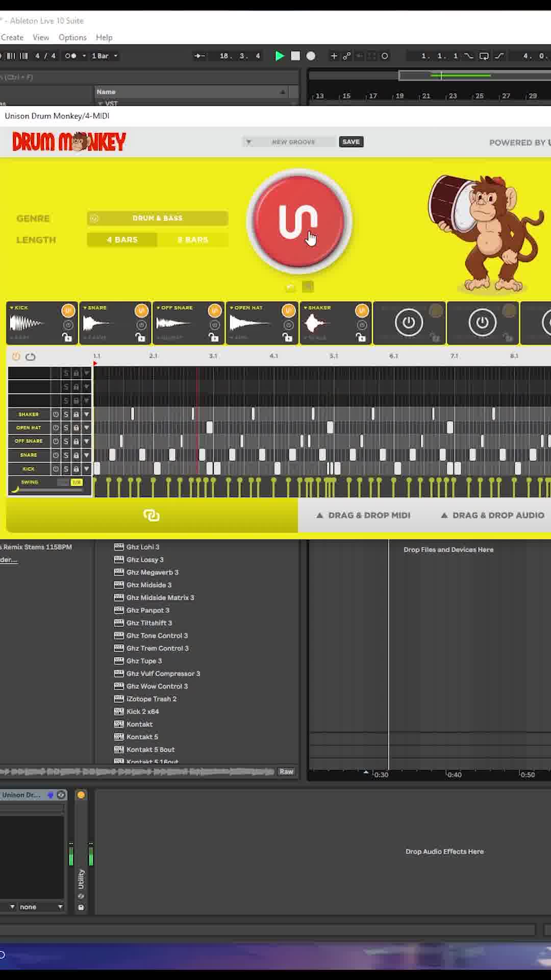Open the Help menu
This screenshot has height=980, width=551.
104,37
